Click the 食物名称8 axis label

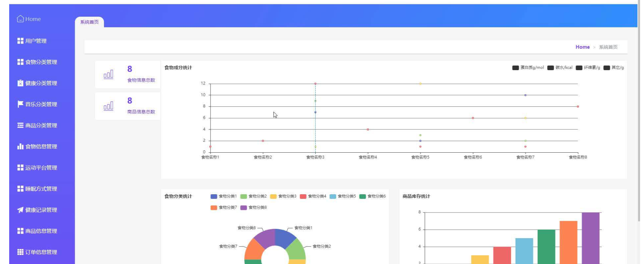[578, 157]
